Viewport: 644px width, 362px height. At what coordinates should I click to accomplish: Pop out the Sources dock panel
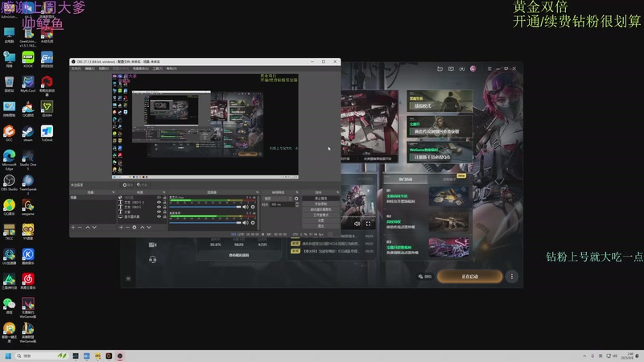(164, 192)
